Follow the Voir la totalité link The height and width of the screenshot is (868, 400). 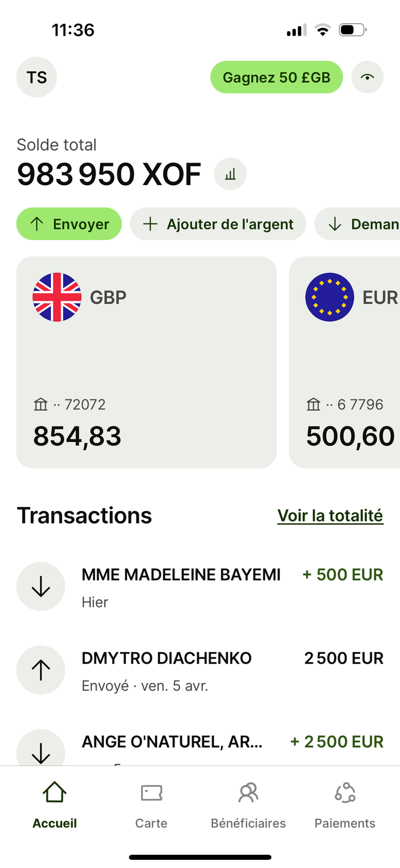330,516
